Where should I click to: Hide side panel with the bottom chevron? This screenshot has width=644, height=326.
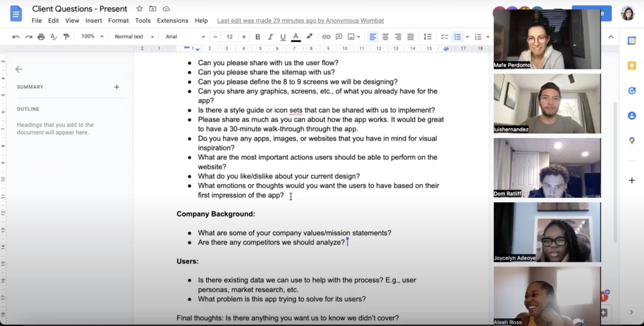[631, 312]
